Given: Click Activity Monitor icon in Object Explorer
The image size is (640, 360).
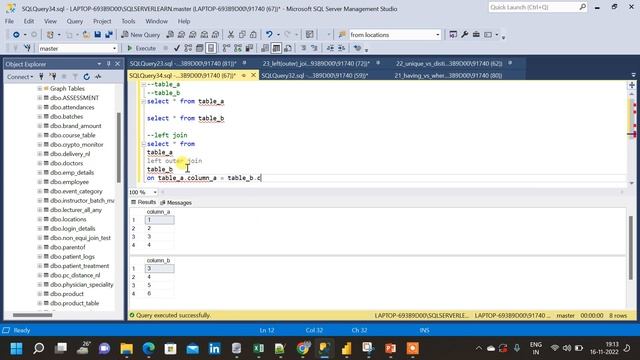Looking at the screenshot, I should click(x=98, y=76).
